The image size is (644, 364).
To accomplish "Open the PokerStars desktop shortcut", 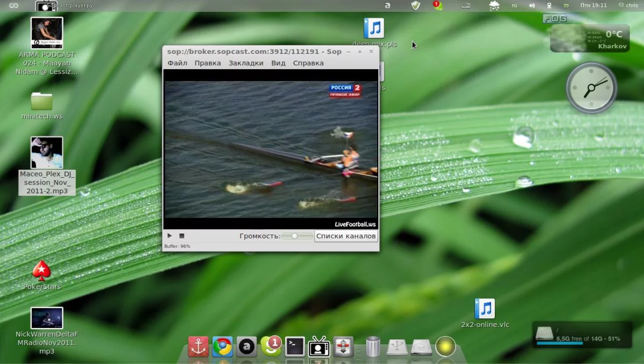I will [x=42, y=272].
